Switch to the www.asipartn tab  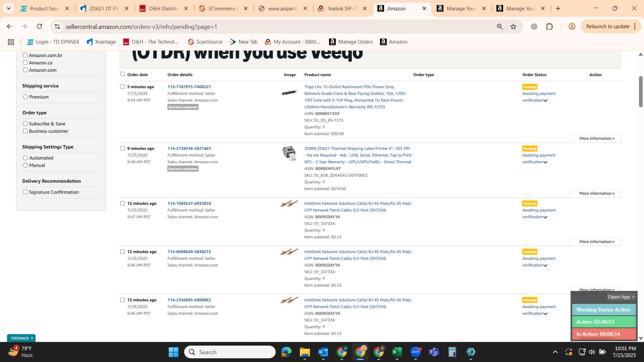tap(282, 9)
